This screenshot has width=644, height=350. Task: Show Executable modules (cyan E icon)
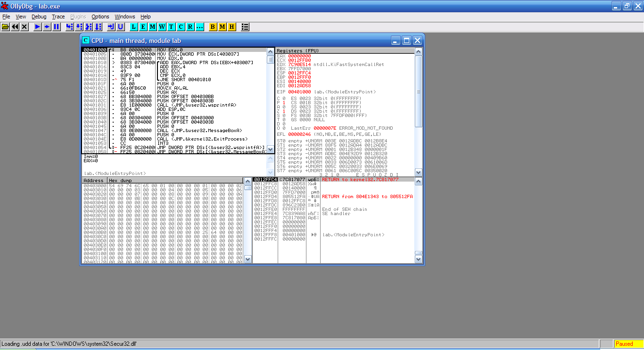click(143, 27)
